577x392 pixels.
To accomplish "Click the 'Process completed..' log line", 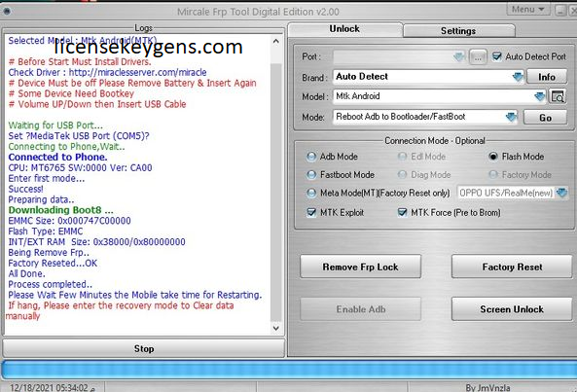I will 50,284.
